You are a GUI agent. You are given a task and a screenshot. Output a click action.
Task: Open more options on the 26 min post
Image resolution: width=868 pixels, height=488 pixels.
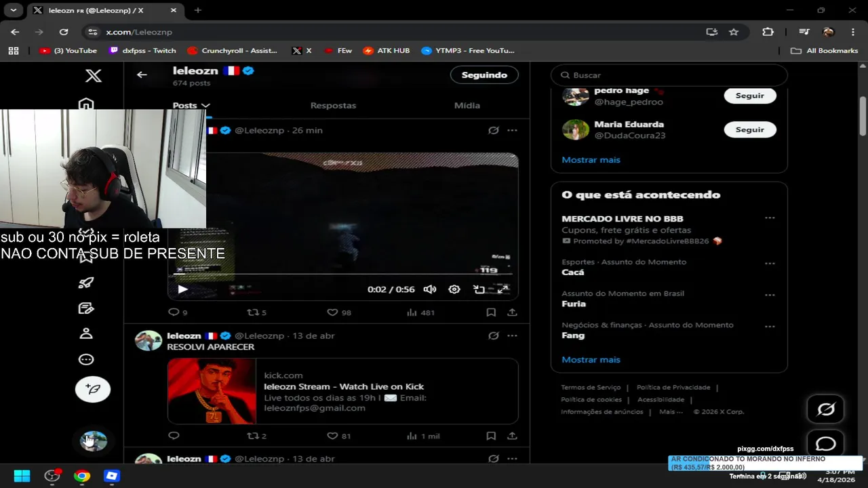(x=513, y=130)
